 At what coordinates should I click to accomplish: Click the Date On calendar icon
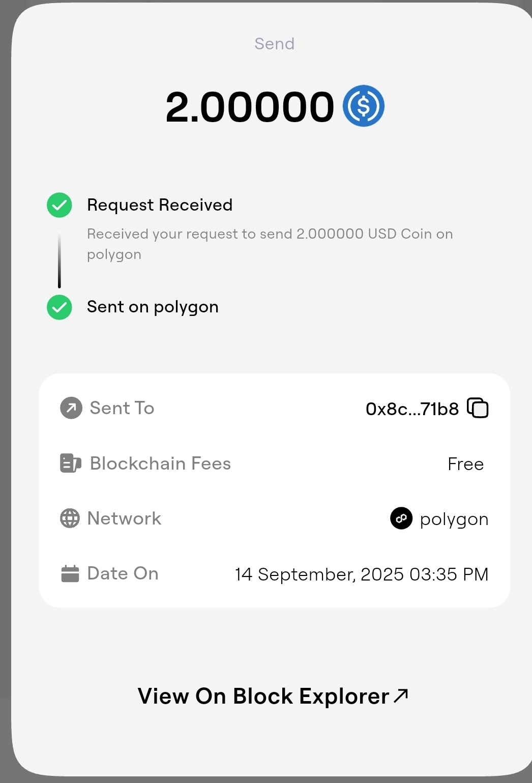coord(70,573)
